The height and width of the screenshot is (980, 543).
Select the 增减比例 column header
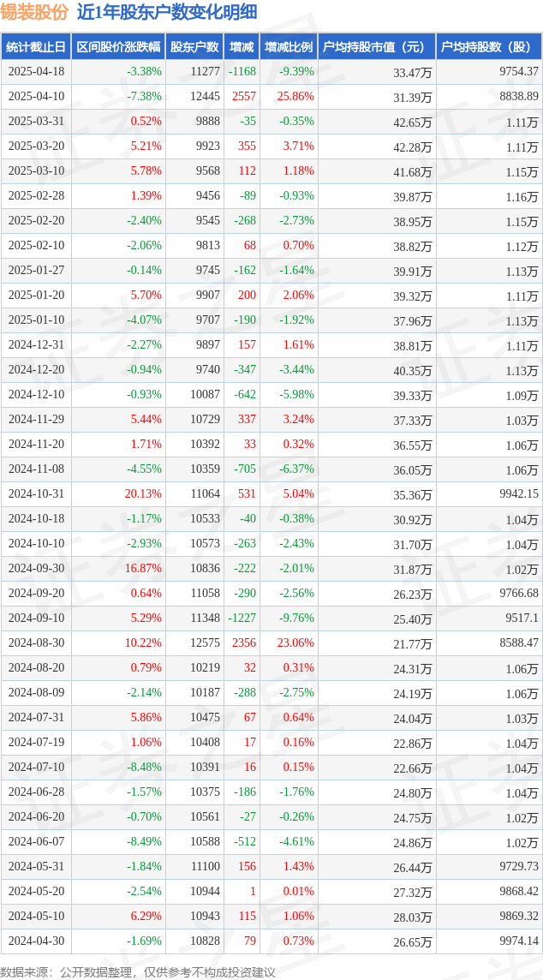[289, 47]
